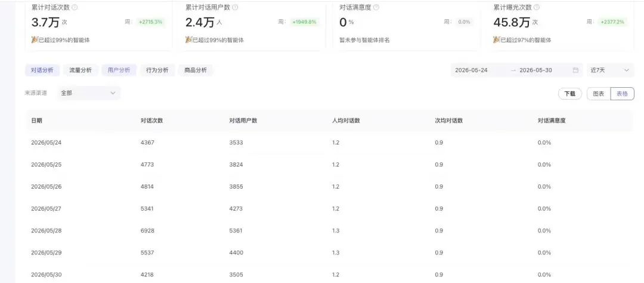Click start date field 2026-05-24
This screenshot has height=283, width=644.
coord(471,70)
